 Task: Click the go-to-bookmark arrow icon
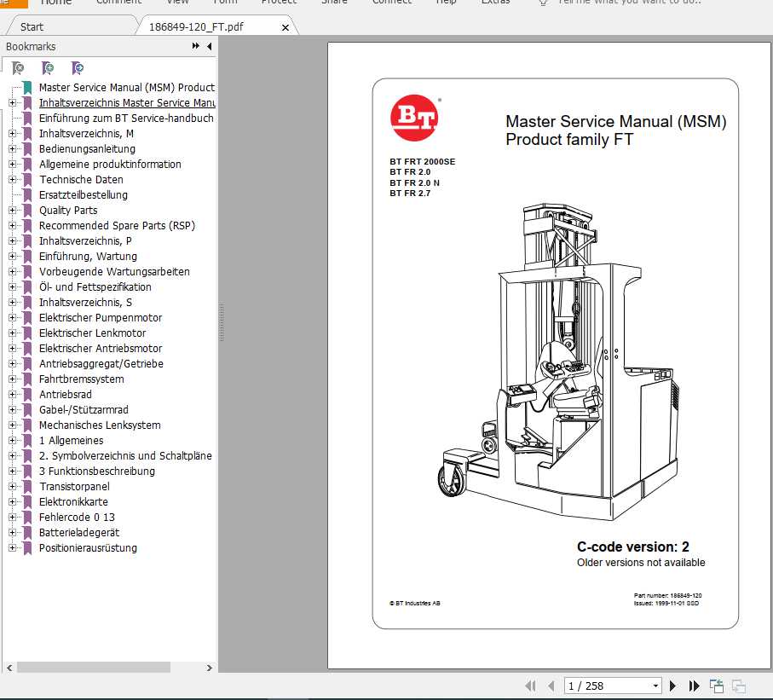point(78,68)
